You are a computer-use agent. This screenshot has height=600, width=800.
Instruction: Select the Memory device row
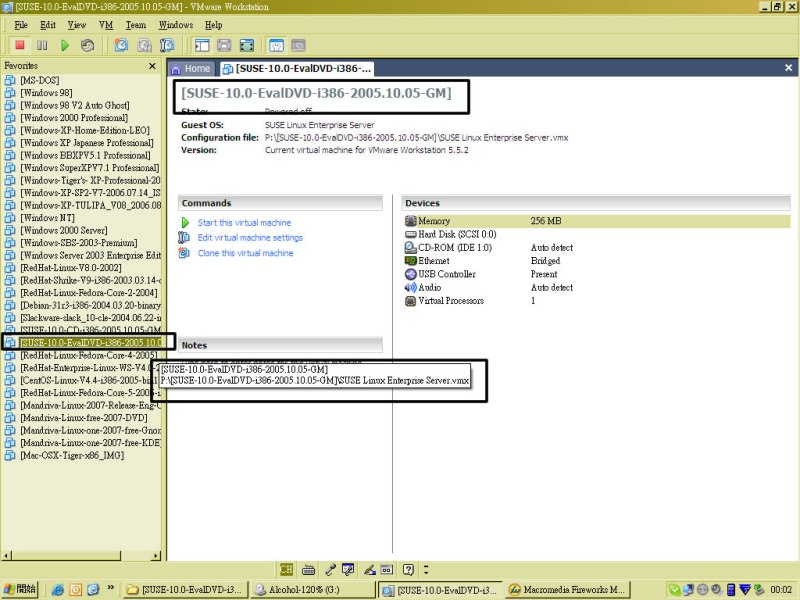(597, 221)
